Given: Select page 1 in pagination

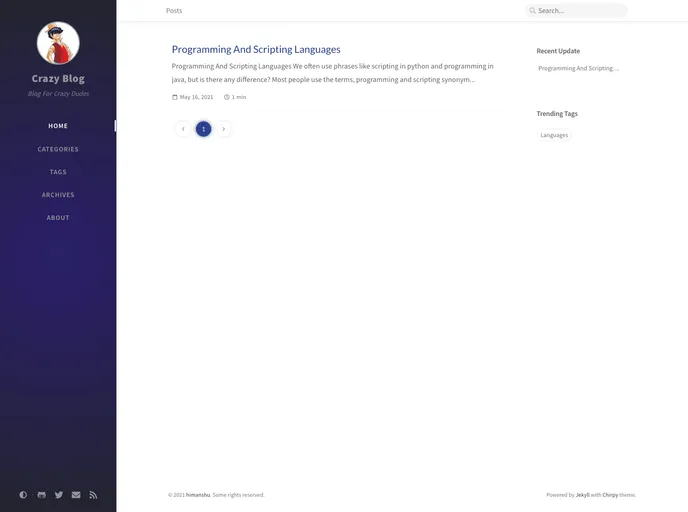Looking at the screenshot, I should (x=203, y=129).
